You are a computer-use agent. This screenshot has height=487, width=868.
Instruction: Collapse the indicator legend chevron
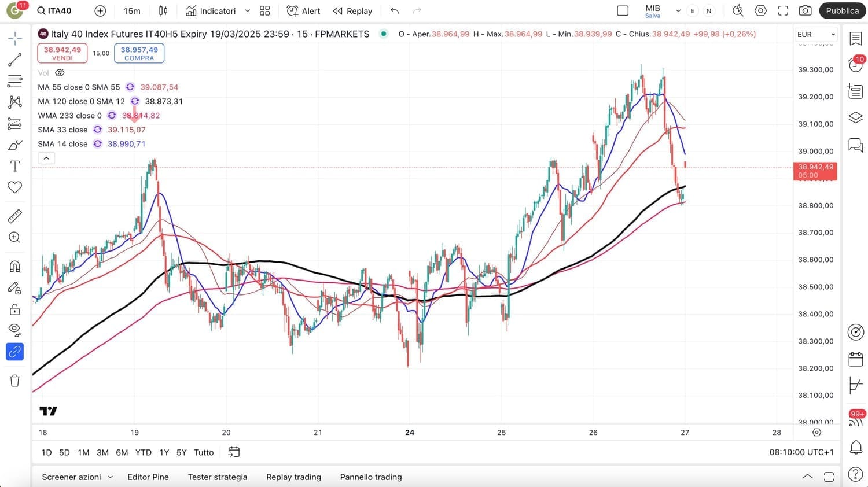(46, 158)
